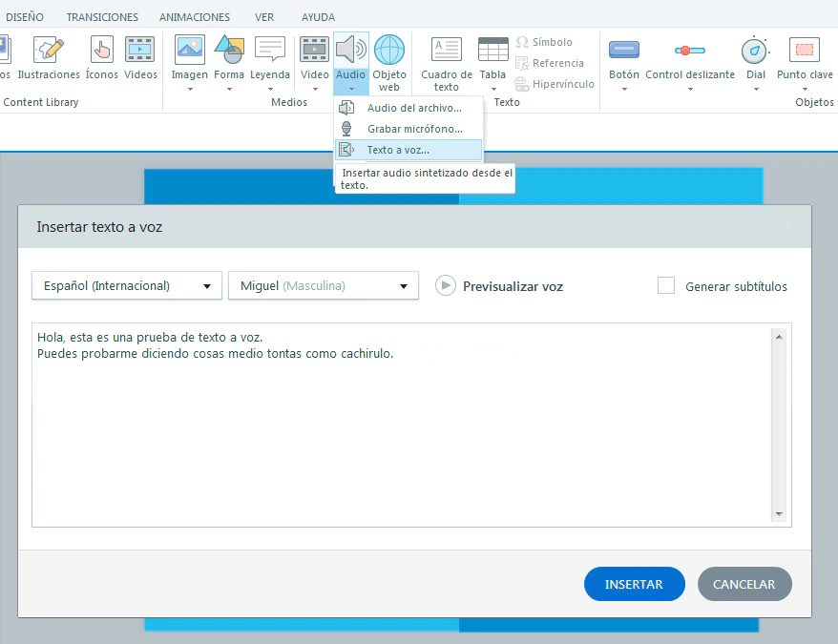
Task: Click the Hipervínculo icon
Action: pyautogui.click(x=522, y=84)
